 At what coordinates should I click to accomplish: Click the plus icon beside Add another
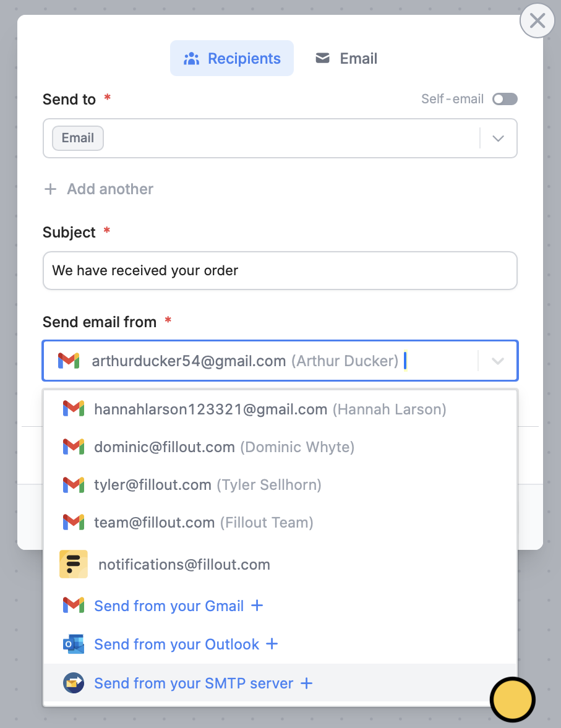[50, 189]
